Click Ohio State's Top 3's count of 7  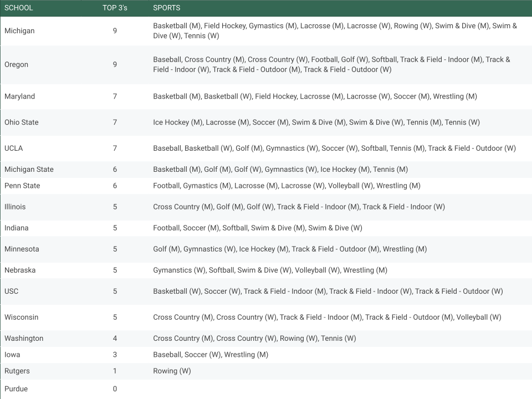click(x=115, y=122)
